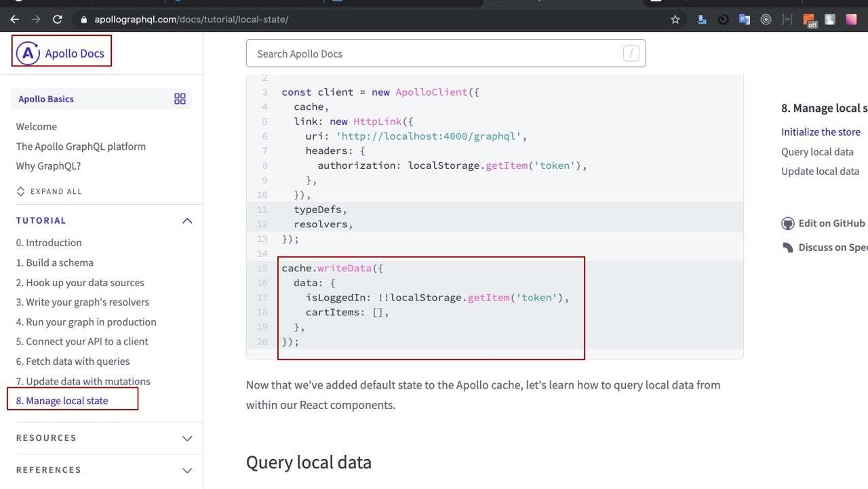Click EXPAND ALL in the sidebar

click(49, 191)
